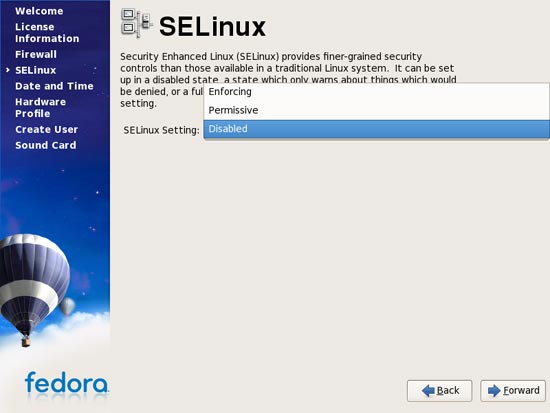Click the Back button
Screen dimensions: 550x413
[440, 391]
